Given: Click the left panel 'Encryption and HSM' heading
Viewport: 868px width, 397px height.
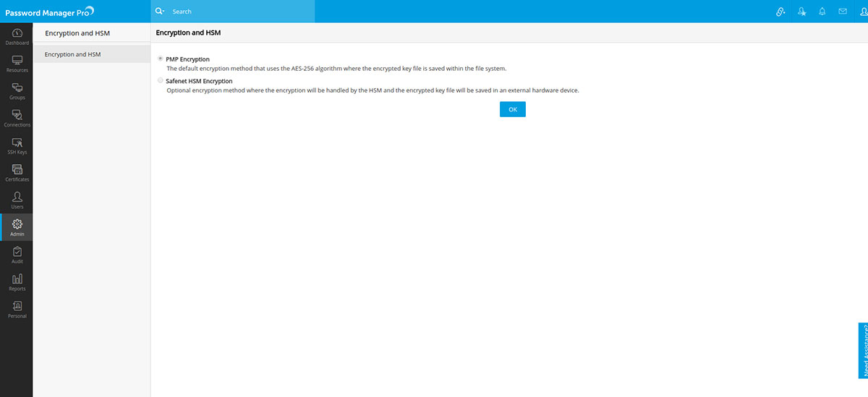Looking at the screenshot, I should [x=77, y=33].
